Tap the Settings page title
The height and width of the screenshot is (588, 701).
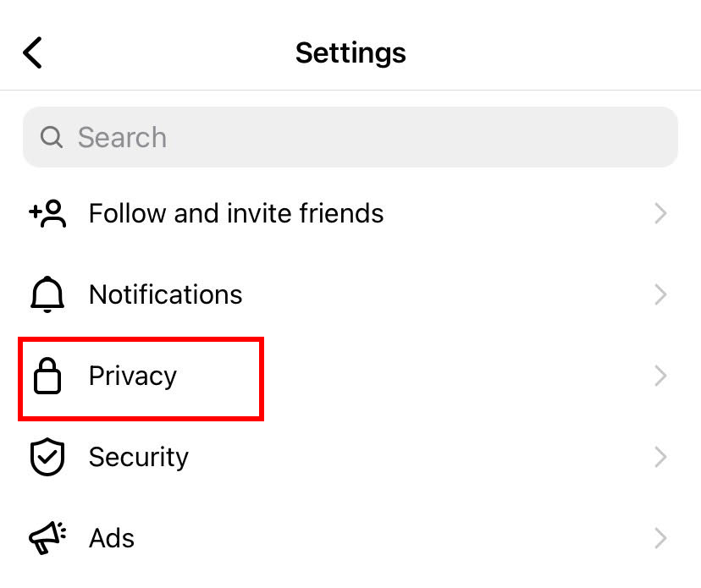[350, 52]
